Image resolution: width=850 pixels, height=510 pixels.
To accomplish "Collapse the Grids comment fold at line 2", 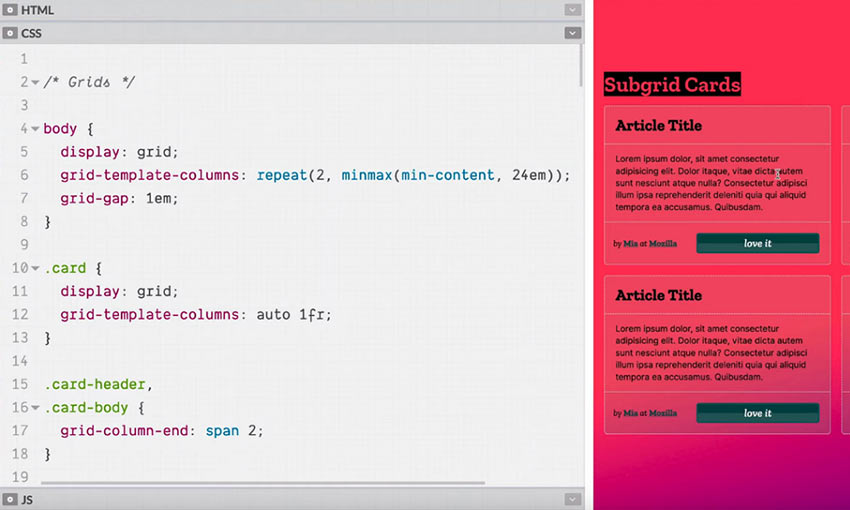I will (35, 82).
